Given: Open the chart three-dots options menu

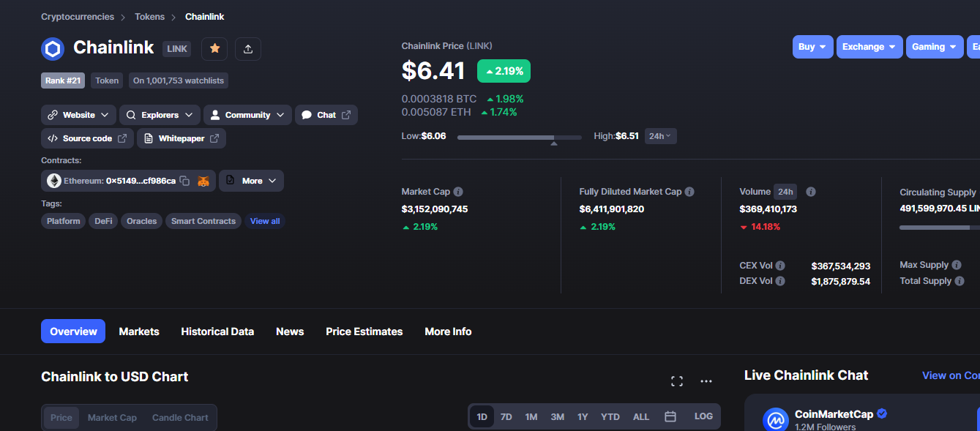Looking at the screenshot, I should tap(706, 381).
